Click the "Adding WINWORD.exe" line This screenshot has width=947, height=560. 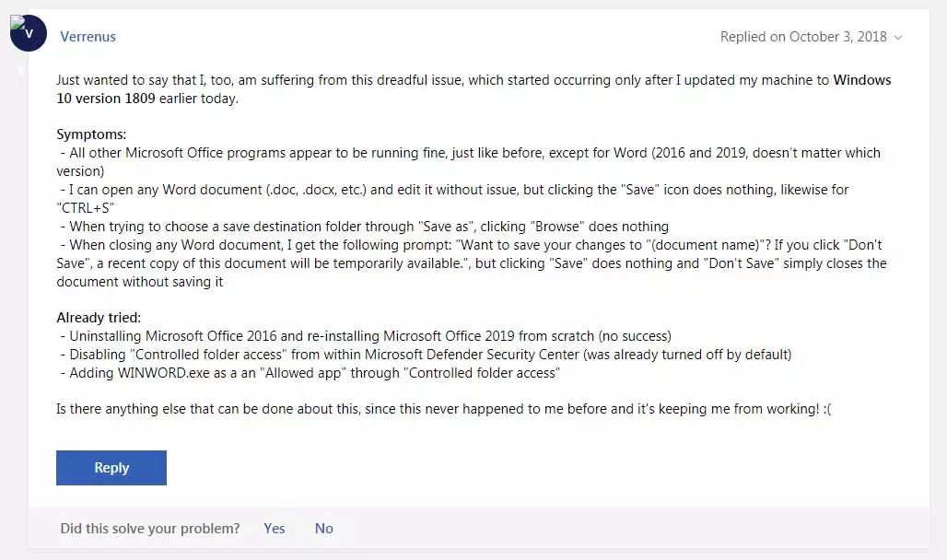pos(313,373)
